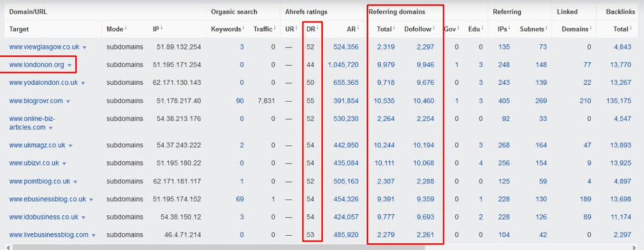Open dropdown arrow next to www.ukmagz.co.uk
Viewport: 644px width, 250px height.
pos(70,145)
